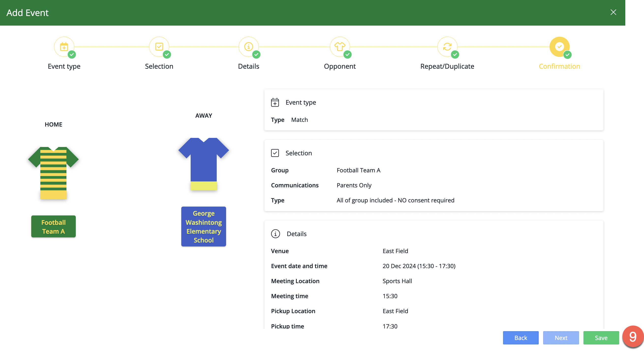Image resolution: width=644 pixels, height=357 pixels.
Task: Go to the Opponent shirt step icon
Action: [340, 47]
